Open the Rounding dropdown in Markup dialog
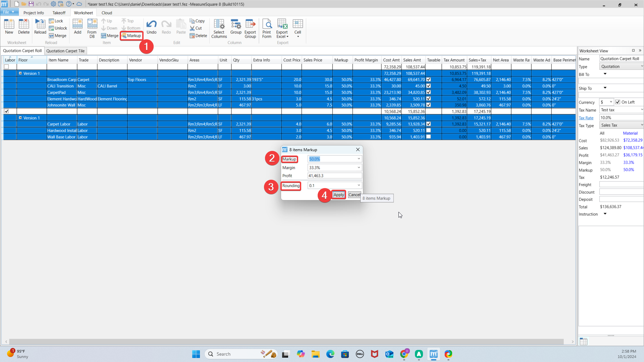This screenshot has height=362, width=644. (x=359, y=185)
